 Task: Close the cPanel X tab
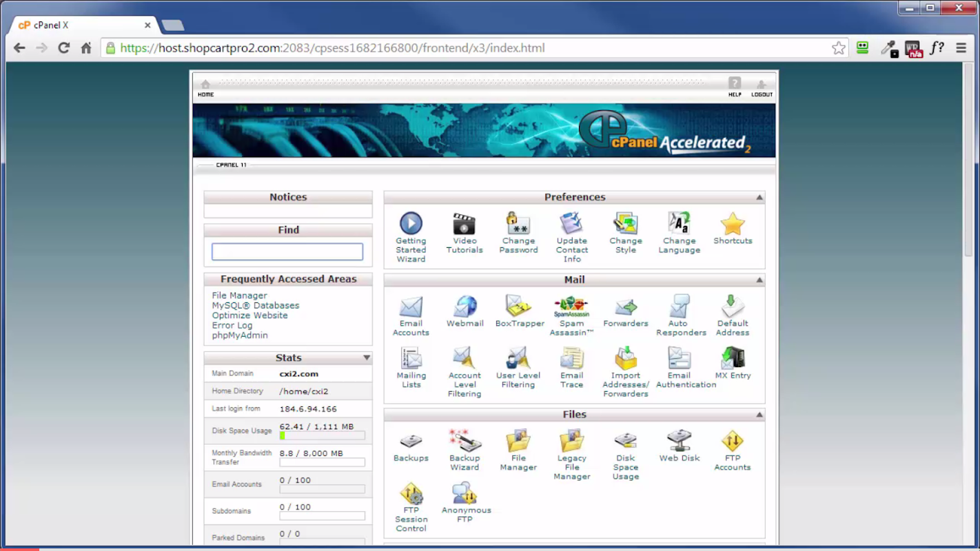pyautogui.click(x=147, y=25)
